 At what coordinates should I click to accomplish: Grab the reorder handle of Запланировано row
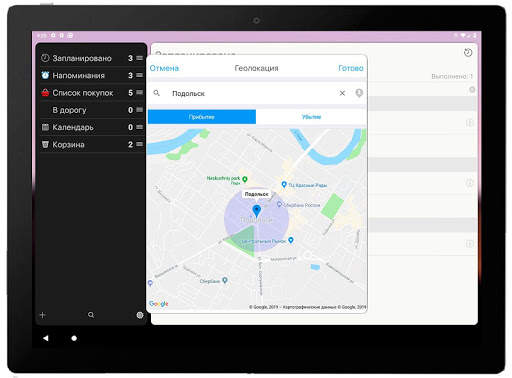[140, 58]
